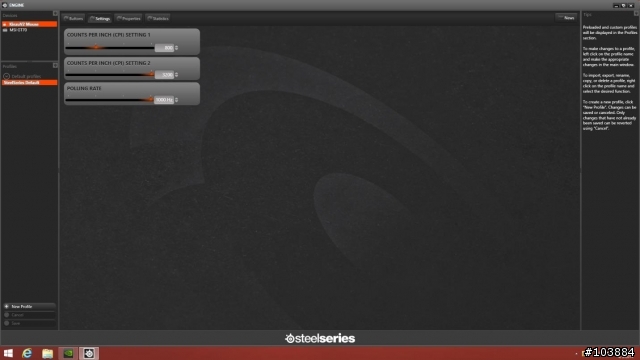Image resolution: width=640 pixels, height=360 pixels.
Task: Click the CPI Setting 1 value field showing 800
Action: pos(164,48)
